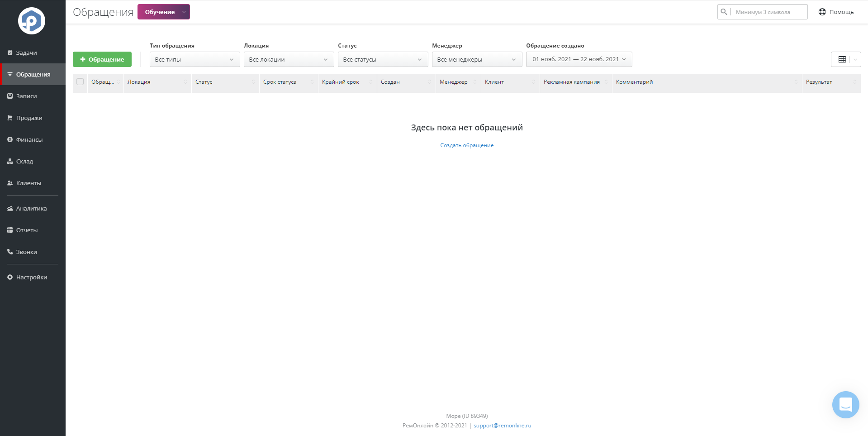The width and height of the screenshot is (868, 436).
Task: Click the Аналитика chart icon
Action: (x=10, y=208)
